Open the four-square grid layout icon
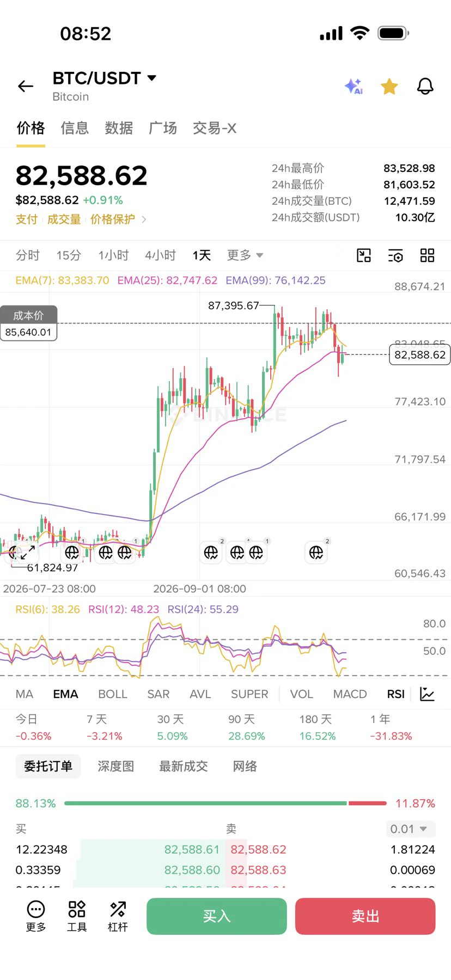 [428, 255]
